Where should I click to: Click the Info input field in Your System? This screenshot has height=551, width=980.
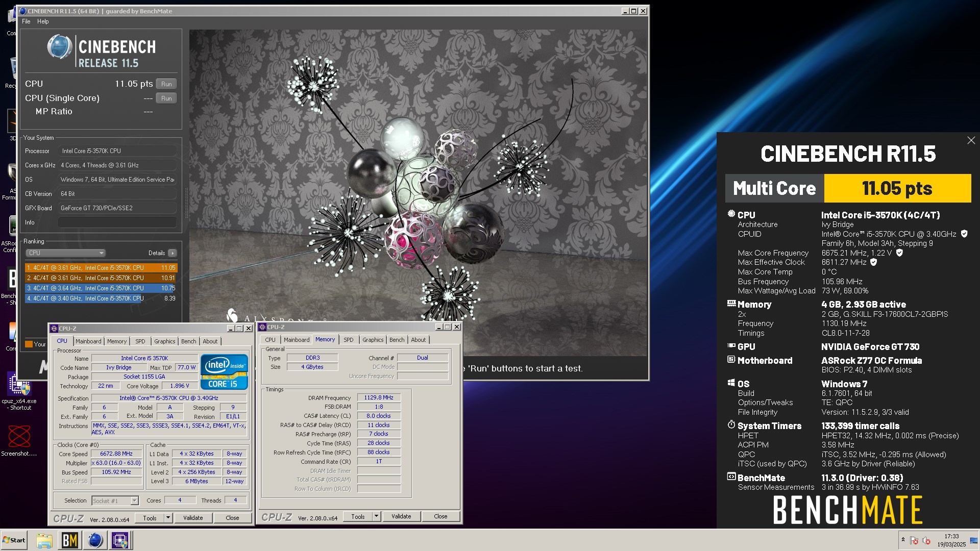(x=117, y=222)
